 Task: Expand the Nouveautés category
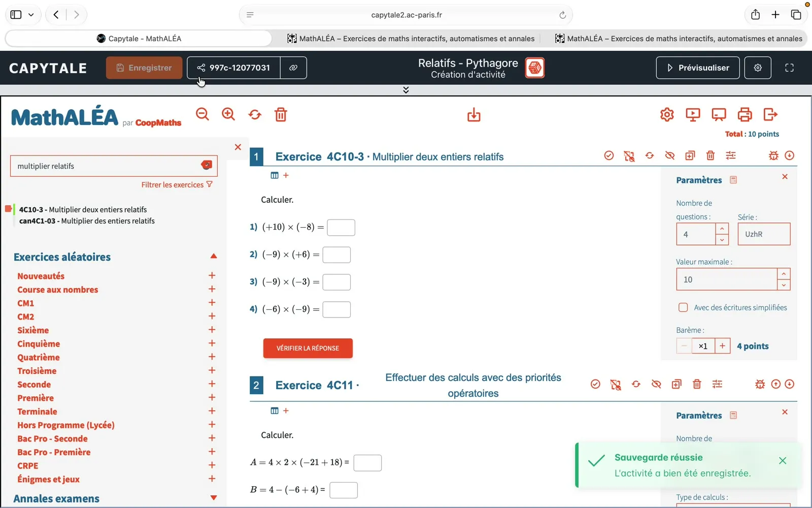(x=212, y=275)
